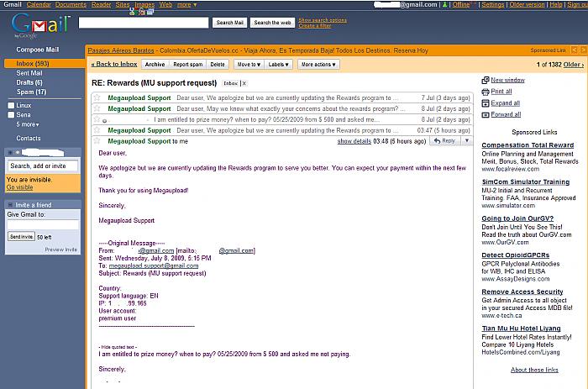
Task: Star the message '8 Jul May we know'
Action: pos(97,108)
